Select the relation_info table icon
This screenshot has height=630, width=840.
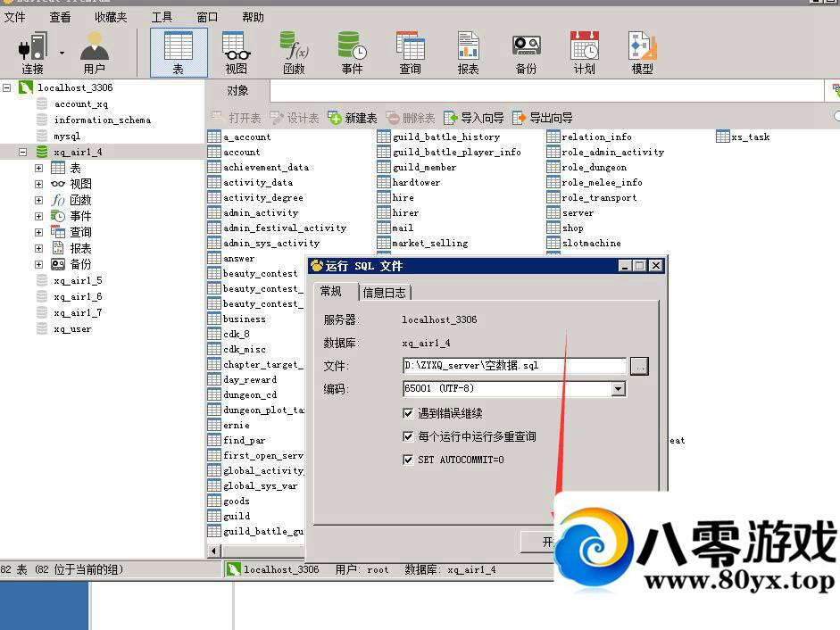[553, 137]
